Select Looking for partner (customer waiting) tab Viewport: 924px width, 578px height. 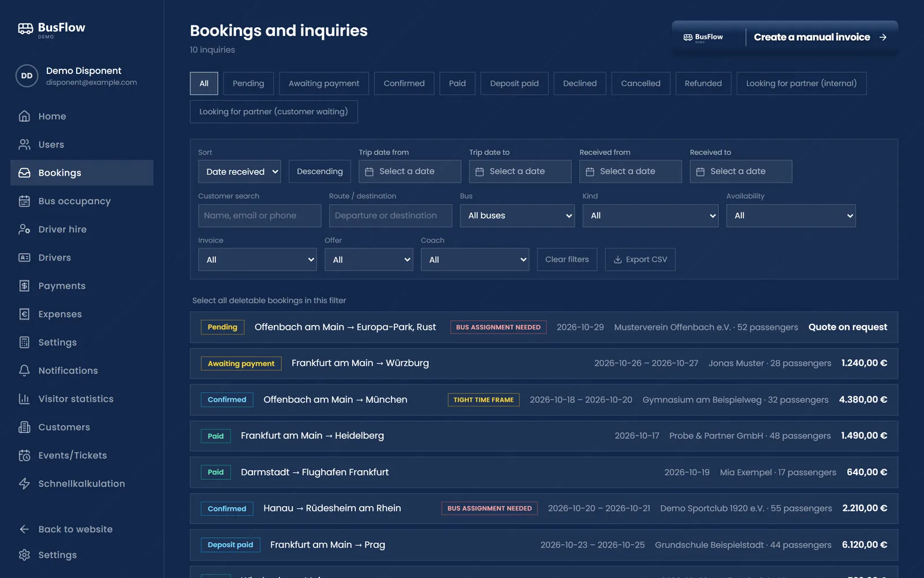(x=274, y=112)
